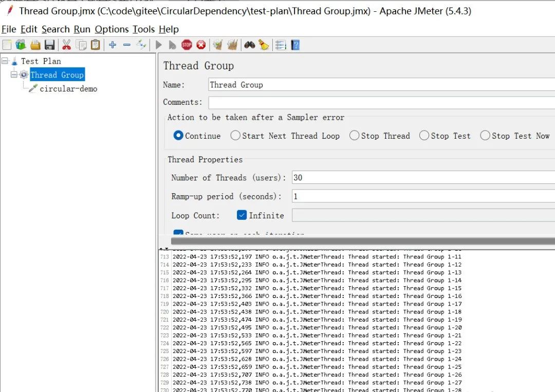Start the test with green play icon
The width and height of the screenshot is (555, 392).
[x=159, y=45]
